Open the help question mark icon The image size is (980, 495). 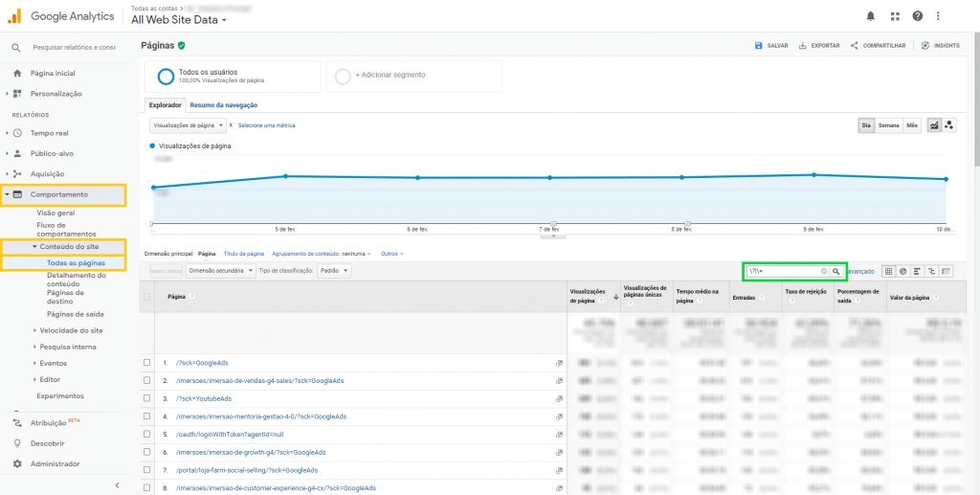pyautogui.click(x=918, y=16)
